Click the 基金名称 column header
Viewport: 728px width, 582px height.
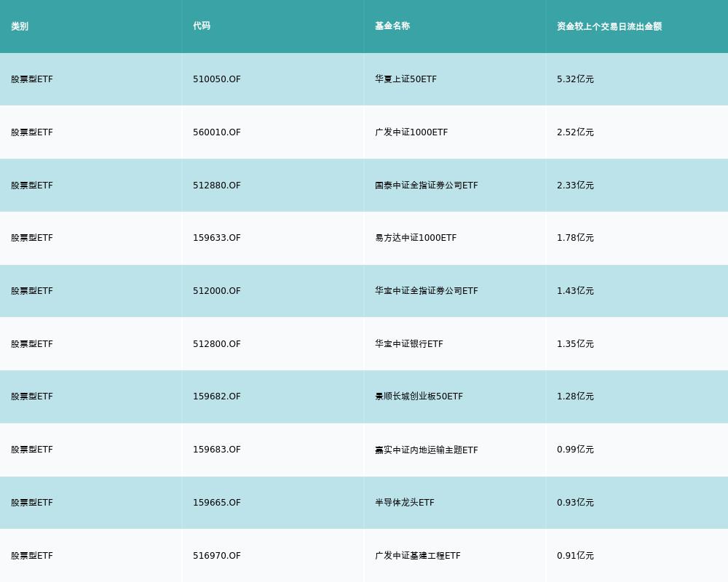[x=392, y=26]
